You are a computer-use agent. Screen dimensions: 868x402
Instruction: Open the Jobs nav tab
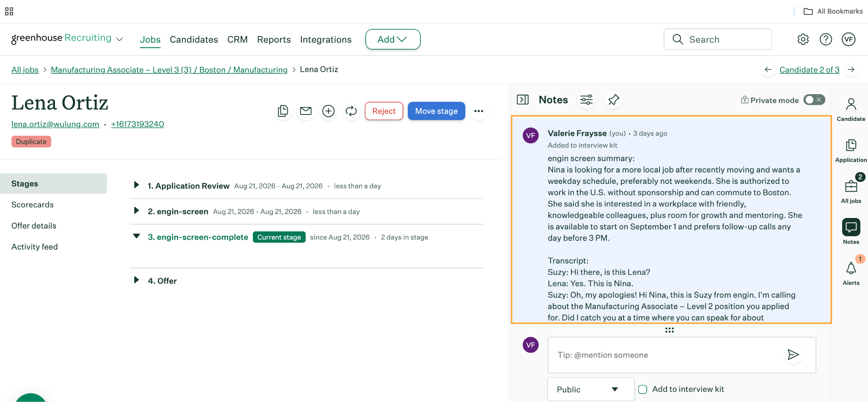[150, 39]
